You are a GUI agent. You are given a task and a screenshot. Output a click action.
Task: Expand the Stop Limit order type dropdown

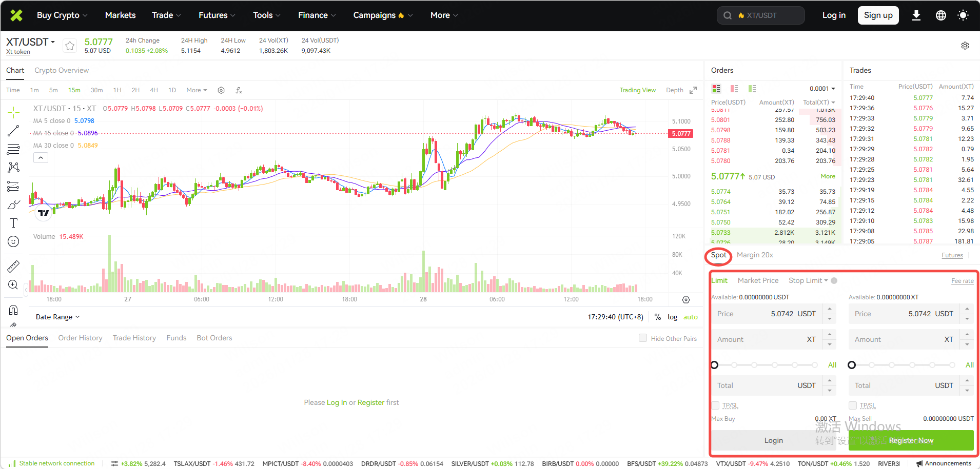(x=808, y=280)
